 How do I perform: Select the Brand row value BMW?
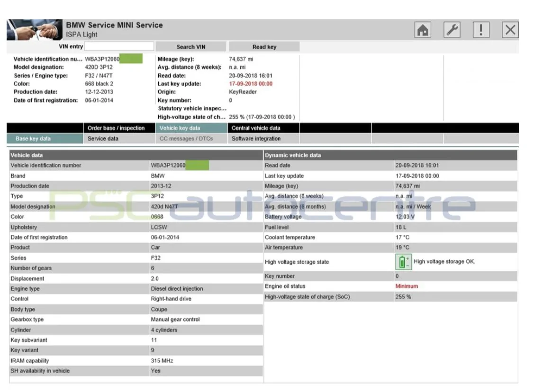tap(158, 176)
